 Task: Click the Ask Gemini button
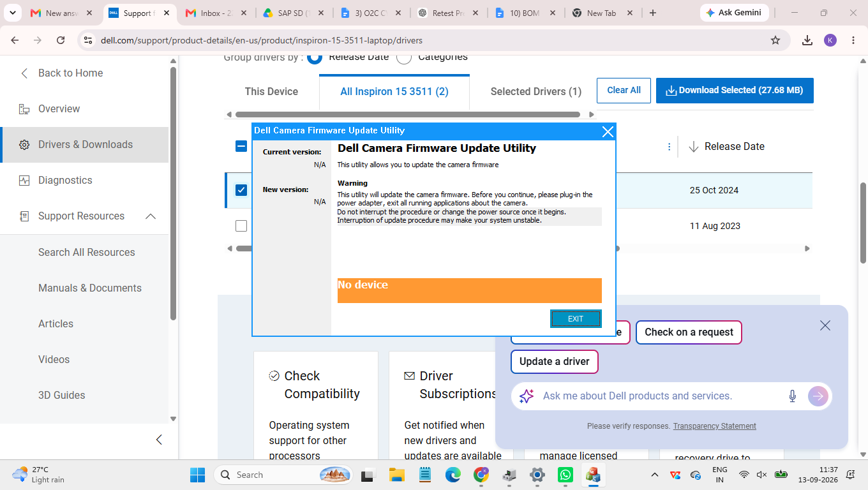pos(734,13)
